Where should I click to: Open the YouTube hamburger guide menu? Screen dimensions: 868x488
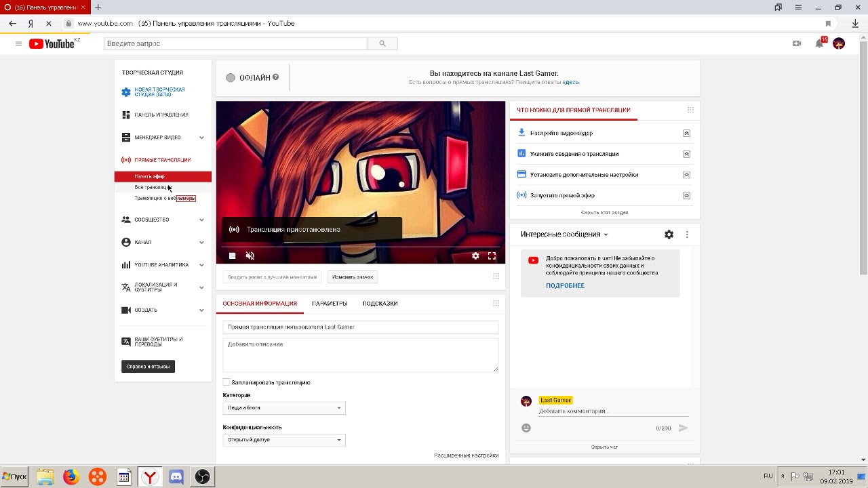point(18,43)
